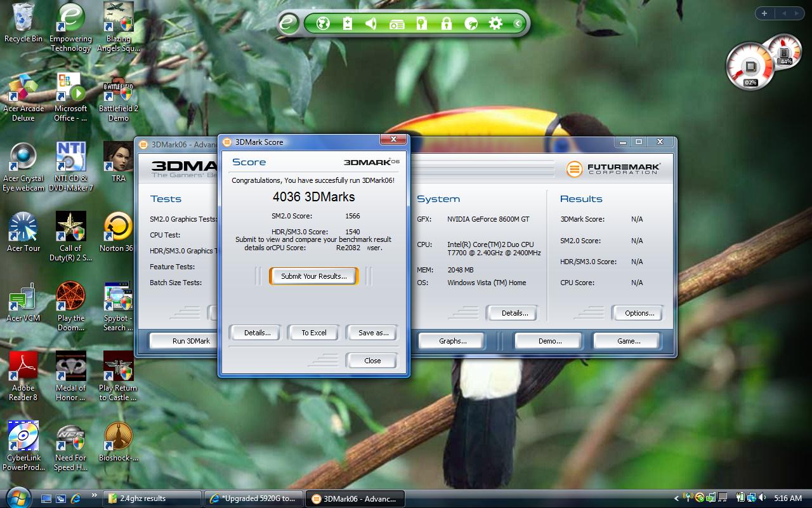This screenshot has width=812, height=508.
Task: Open the Acer VCM icon
Action: [23, 302]
